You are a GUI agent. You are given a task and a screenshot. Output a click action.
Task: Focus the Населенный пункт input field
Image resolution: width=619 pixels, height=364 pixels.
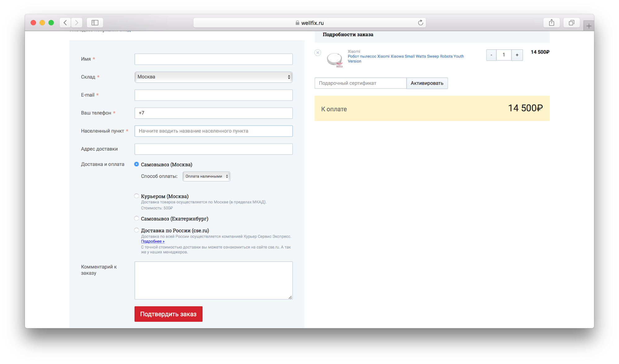coord(213,131)
